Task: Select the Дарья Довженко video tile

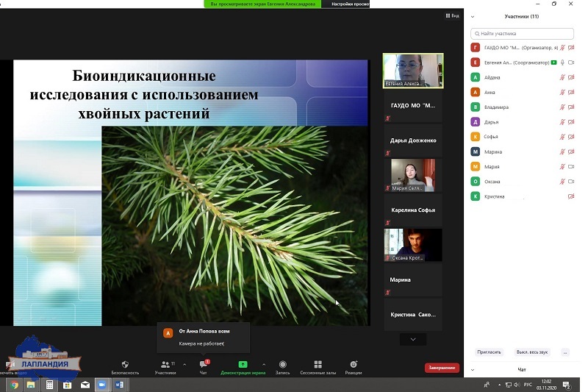Action: tap(413, 140)
